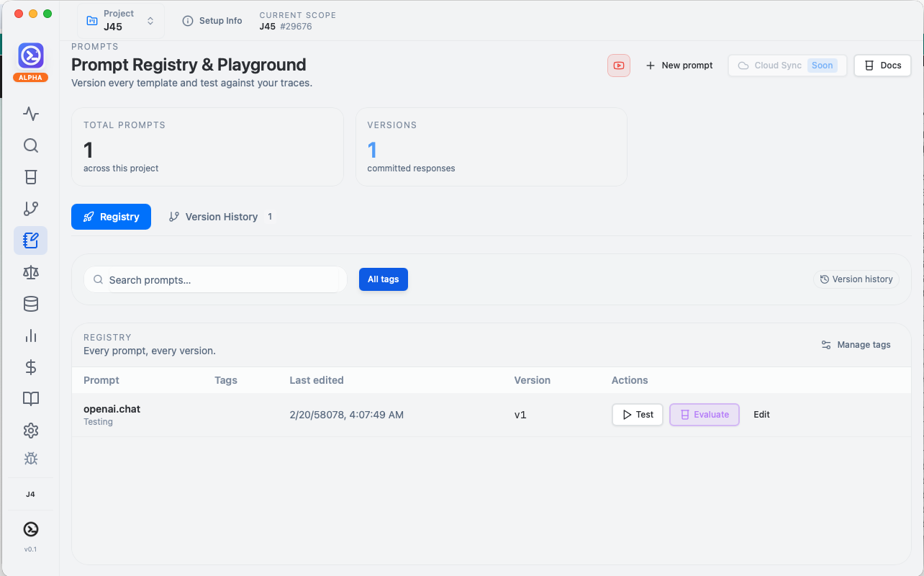This screenshot has height=576, width=924.
Task: Click the YouTube video icon near the title
Action: pos(618,66)
